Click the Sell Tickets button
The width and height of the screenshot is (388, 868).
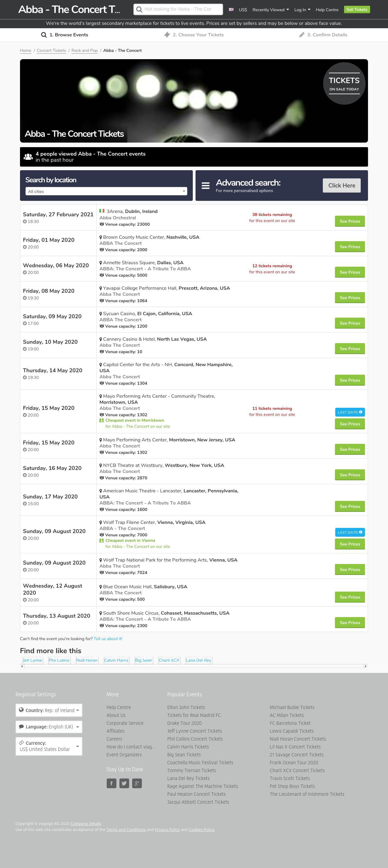(x=357, y=9)
